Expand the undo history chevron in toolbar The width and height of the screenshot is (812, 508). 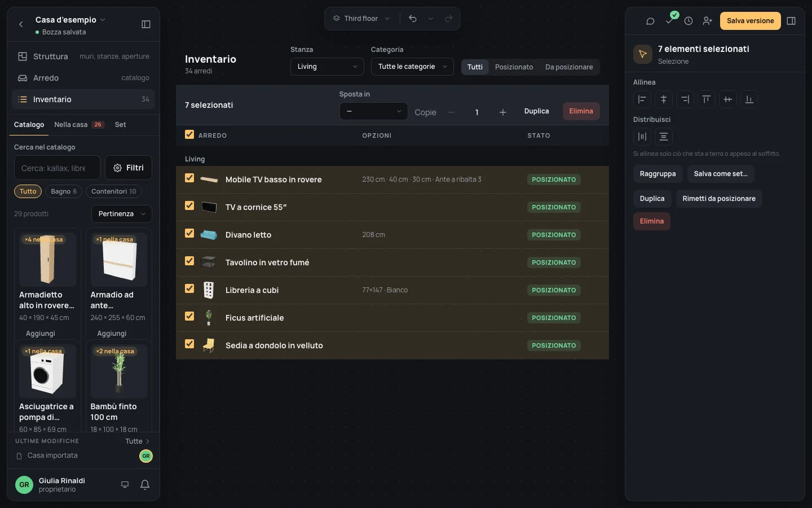[431, 19]
